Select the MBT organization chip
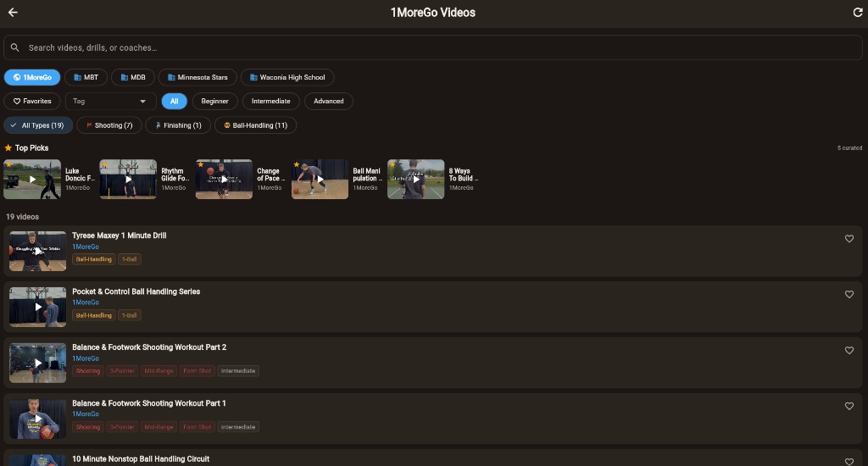This screenshot has width=868, height=466. coord(86,77)
